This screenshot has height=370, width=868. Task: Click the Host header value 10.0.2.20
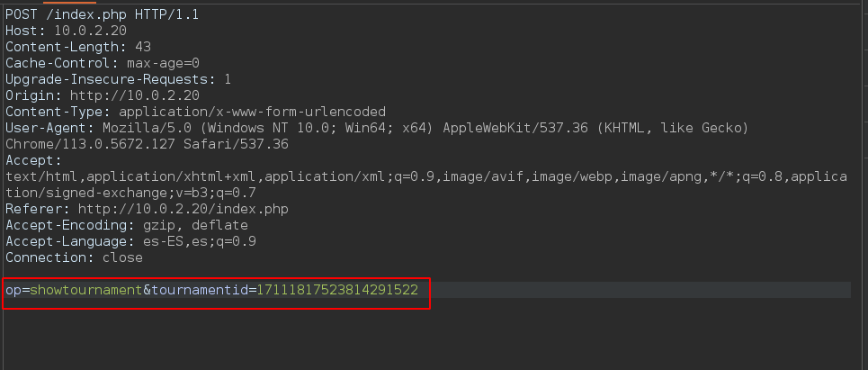coord(89,31)
